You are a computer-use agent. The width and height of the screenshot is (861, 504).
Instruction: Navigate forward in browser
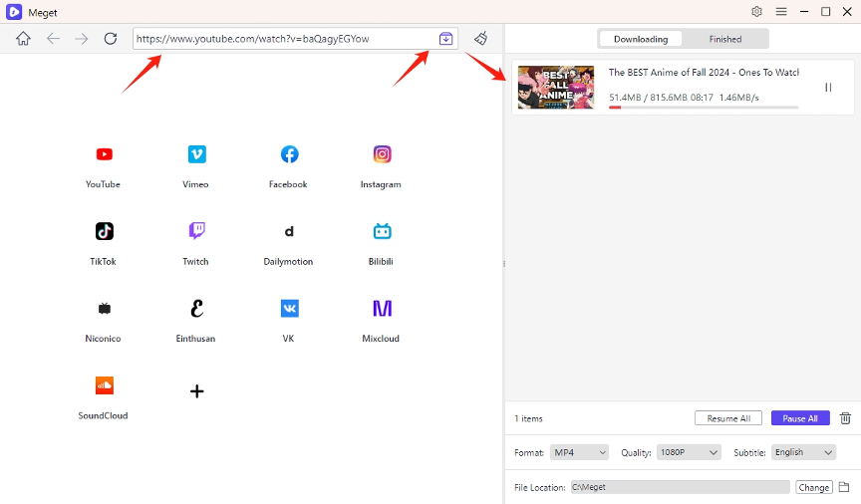[x=82, y=39]
